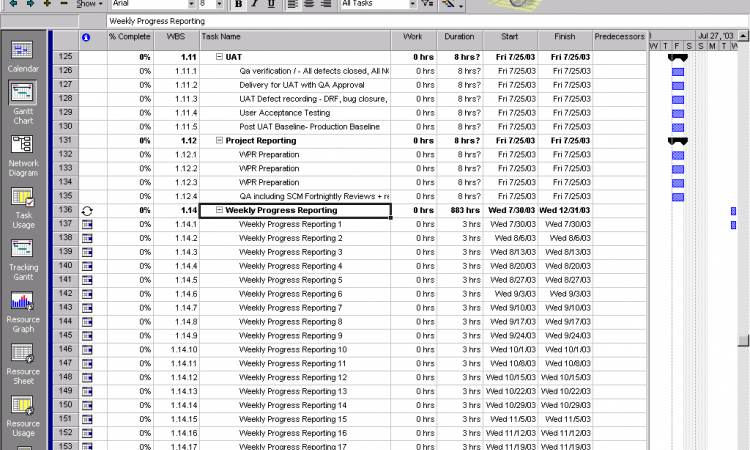Show the Resource Graph view
The width and height of the screenshot is (750, 450).
[x=22, y=309]
